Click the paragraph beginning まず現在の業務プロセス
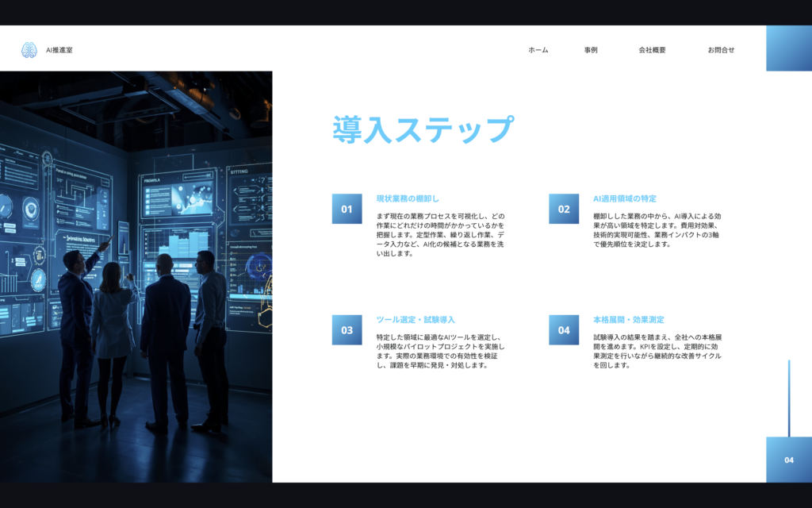Screen dimensions: 812x508 point(440,235)
